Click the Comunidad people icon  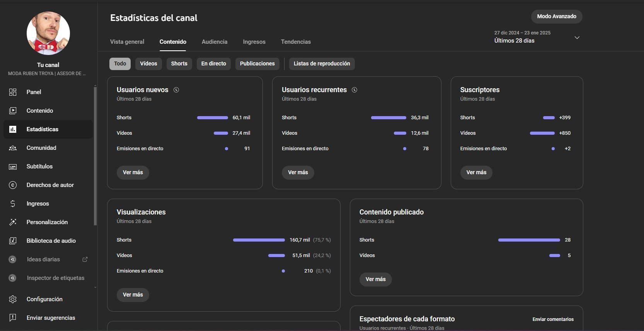tap(13, 148)
